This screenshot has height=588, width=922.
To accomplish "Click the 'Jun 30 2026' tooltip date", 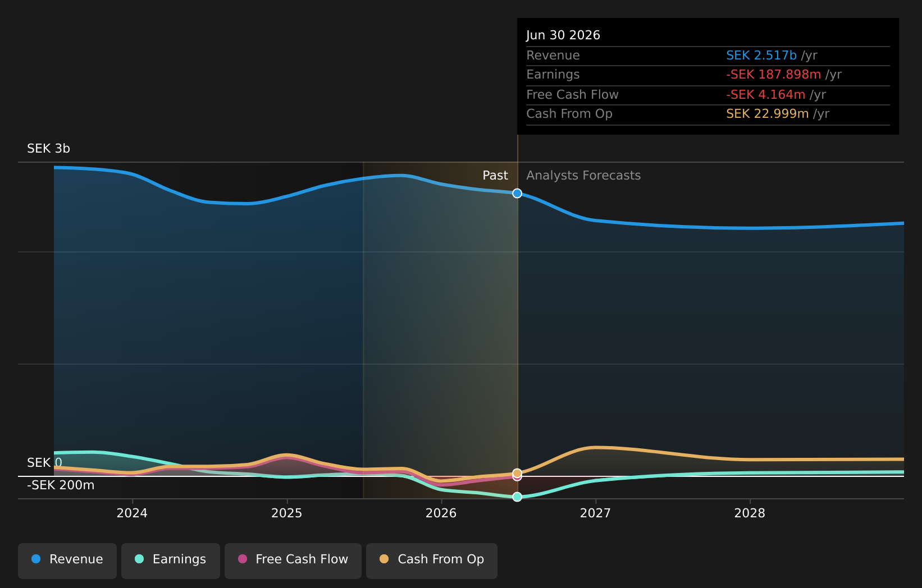I will click(563, 35).
